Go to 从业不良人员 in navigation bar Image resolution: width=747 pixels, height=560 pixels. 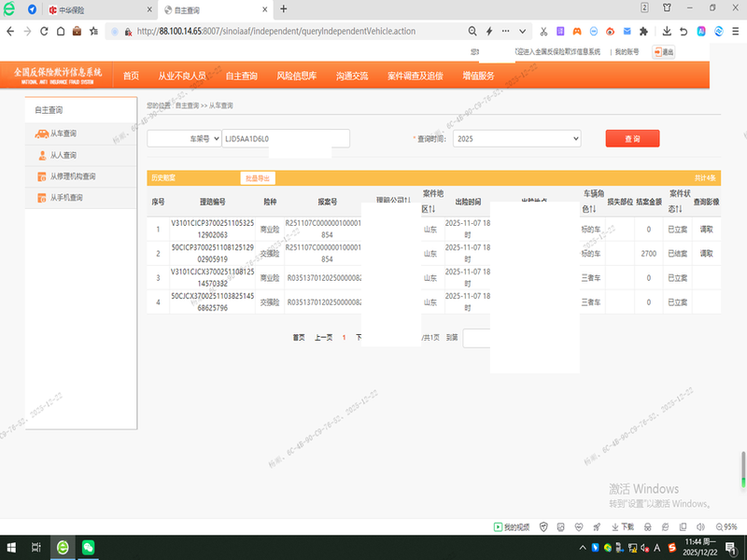(181, 76)
